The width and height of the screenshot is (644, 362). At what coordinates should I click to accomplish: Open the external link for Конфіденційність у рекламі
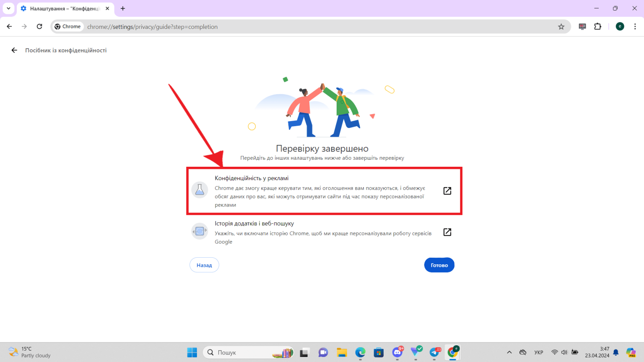(447, 191)
